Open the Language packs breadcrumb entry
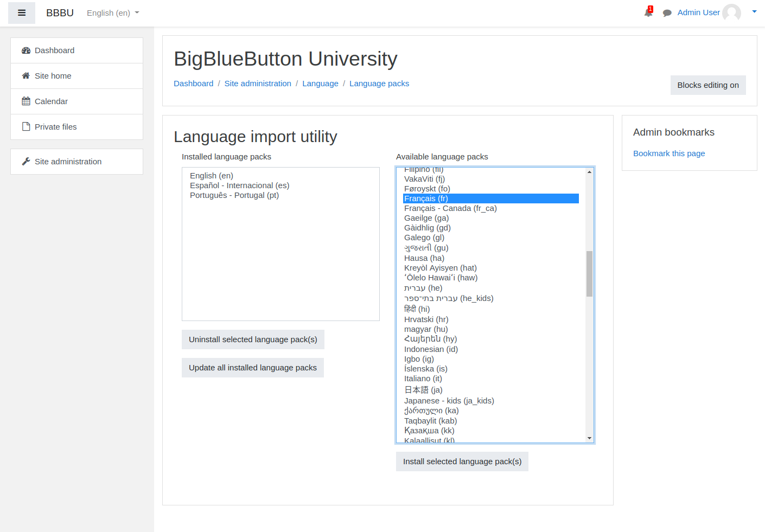Viewport: 765px width, 532px height. (379, 83)
